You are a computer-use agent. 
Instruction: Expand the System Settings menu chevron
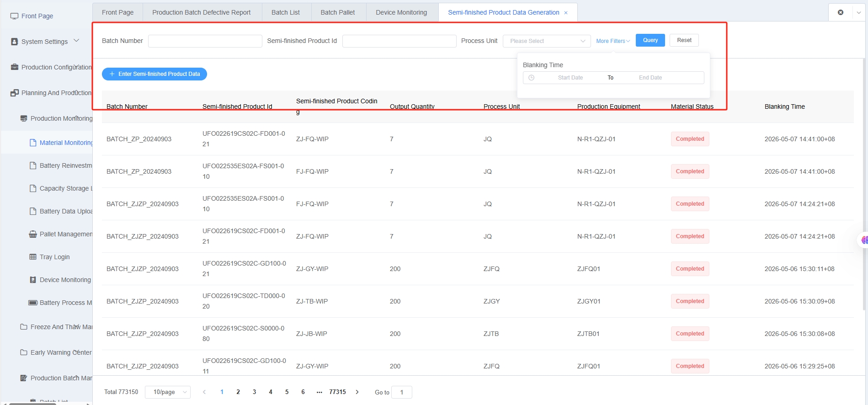click(x=76, y=41)
